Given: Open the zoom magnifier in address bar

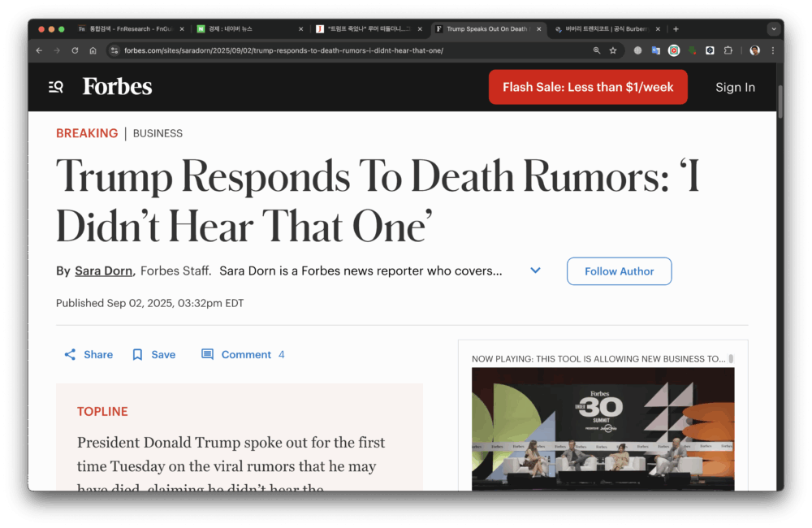Looking at the screenshot, I should click(x=597, y=50).
